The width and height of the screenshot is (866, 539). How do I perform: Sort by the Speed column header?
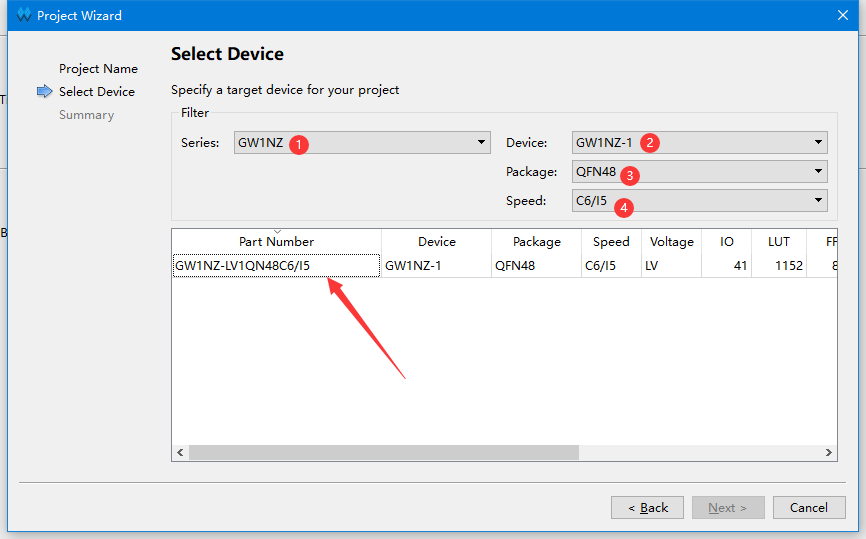click(x=611, y=241)
